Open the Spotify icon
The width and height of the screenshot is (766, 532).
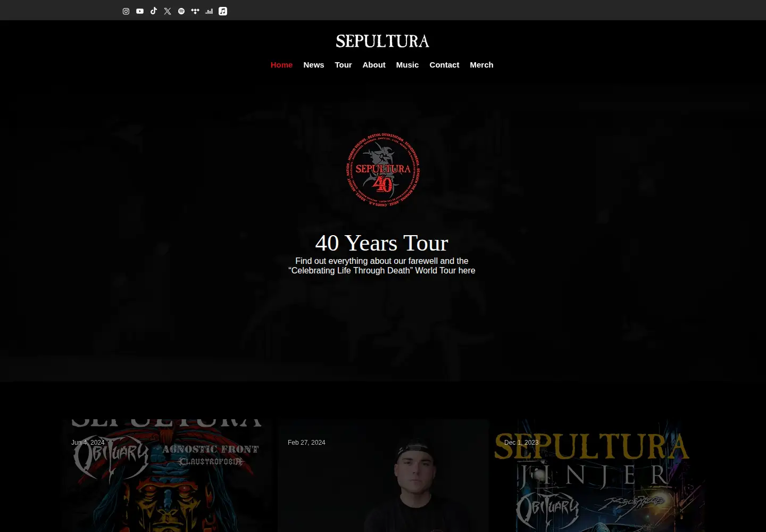click(181, 11)
